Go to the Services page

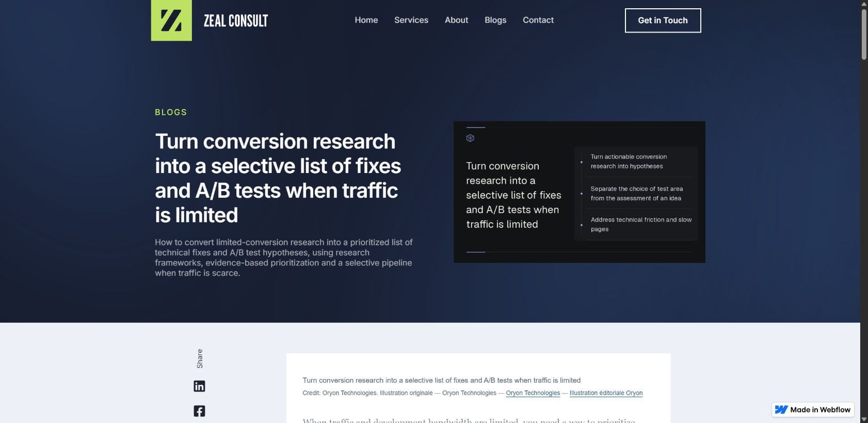[411, 20]
